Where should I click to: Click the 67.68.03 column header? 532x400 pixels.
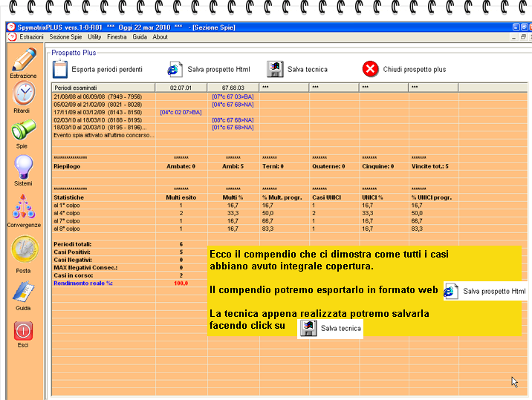click(233, 88)
